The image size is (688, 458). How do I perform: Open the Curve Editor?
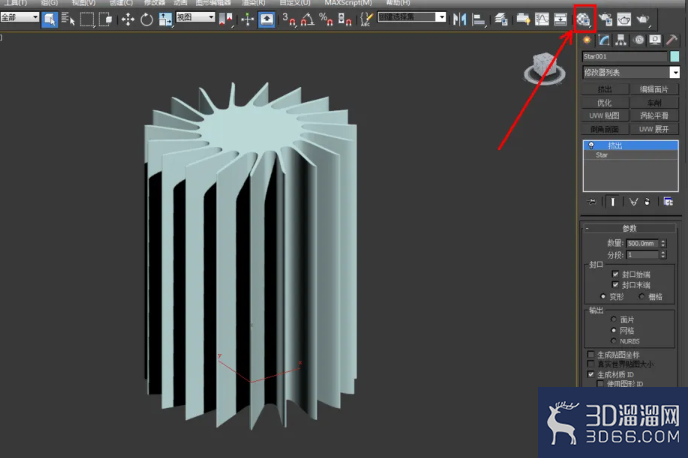542,19
